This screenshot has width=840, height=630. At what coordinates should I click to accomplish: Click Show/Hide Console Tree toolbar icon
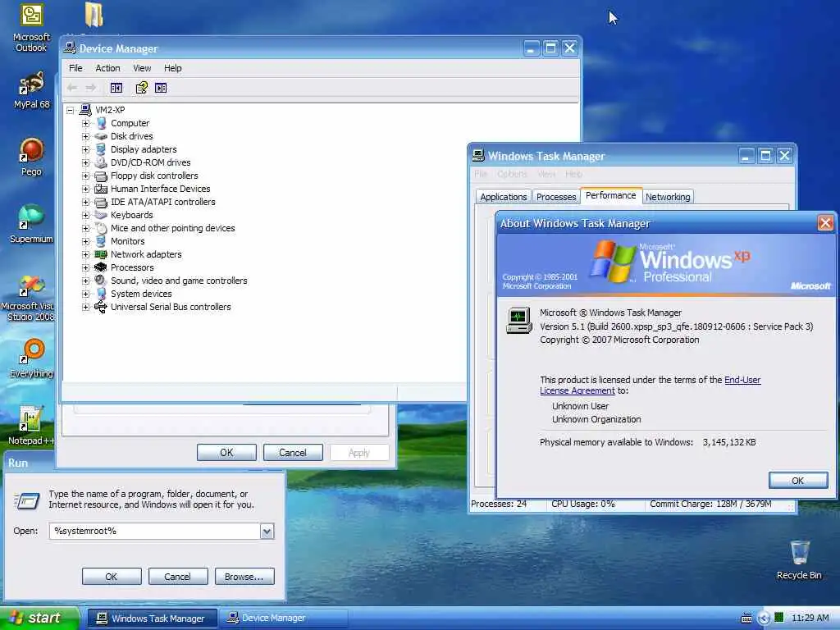pyautogui.click(x=116, y=88)
